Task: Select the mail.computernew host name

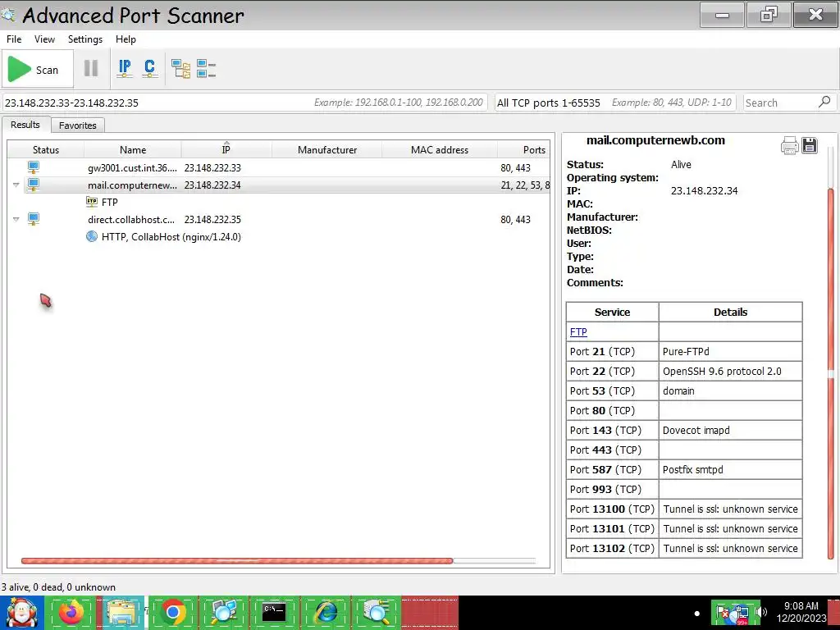Action: pyautogui.click(x=132, y=185)
